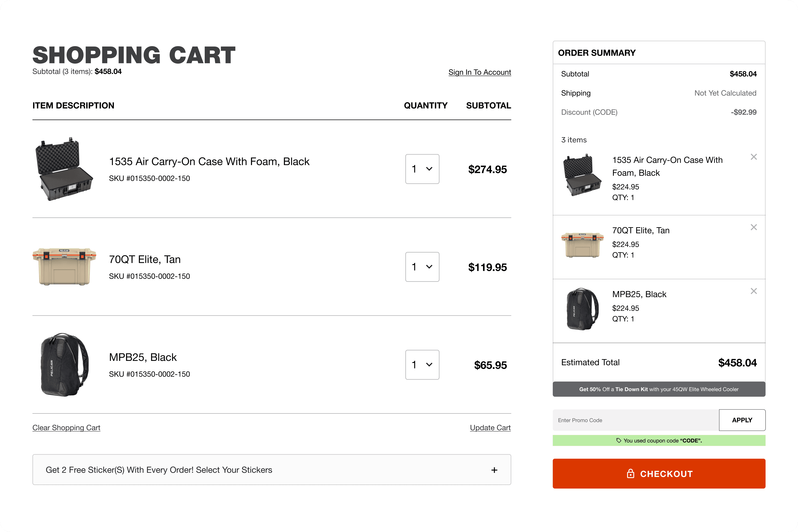Expand the free stickers section plus icon

coord(494,470)
